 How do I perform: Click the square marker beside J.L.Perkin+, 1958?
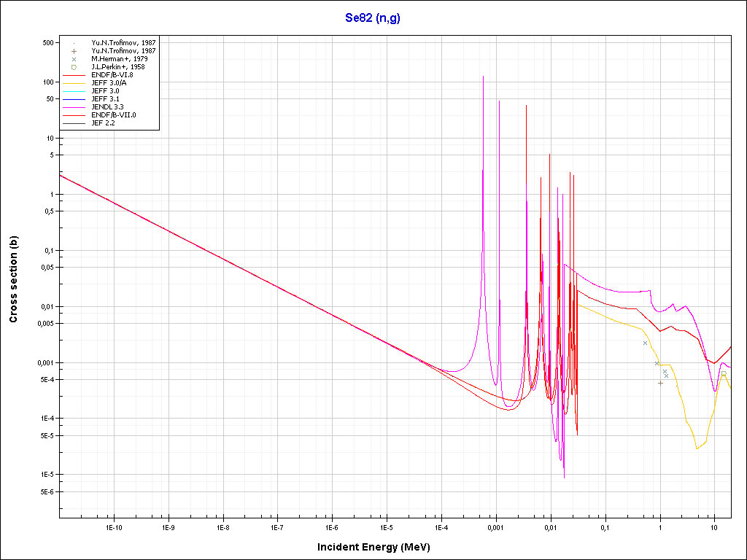74,67
